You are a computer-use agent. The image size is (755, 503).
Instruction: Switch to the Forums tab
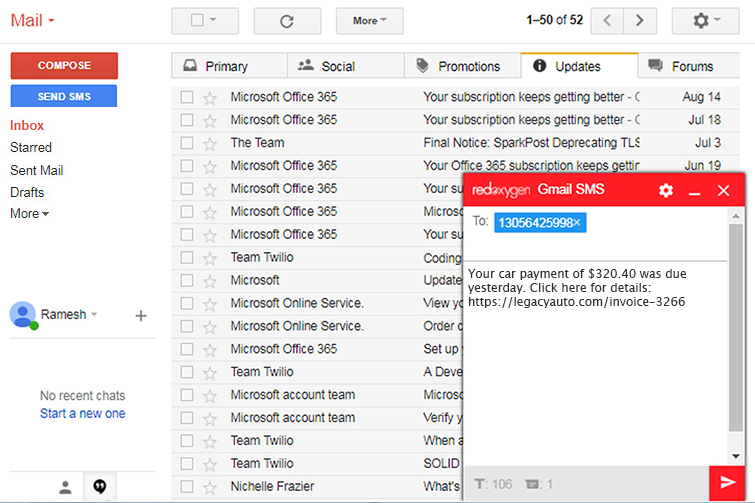(x=689, y=66)
